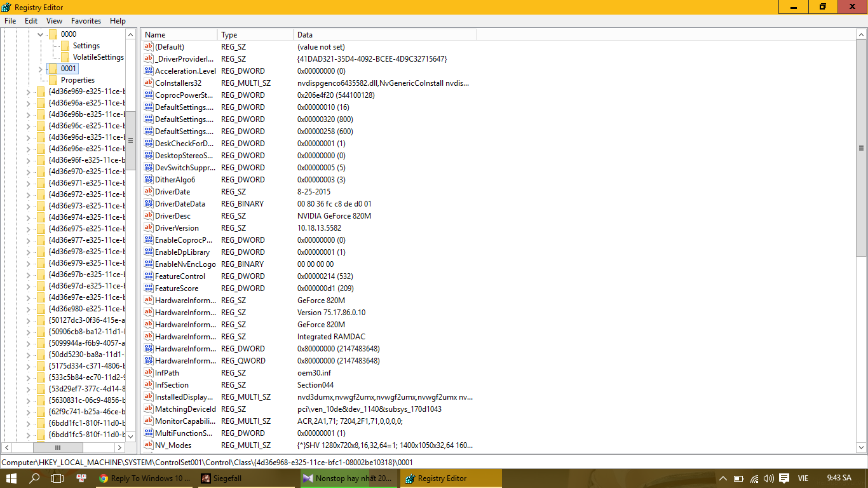
Task: Click the folder icon of Properties key
Action: click(53, 80)
